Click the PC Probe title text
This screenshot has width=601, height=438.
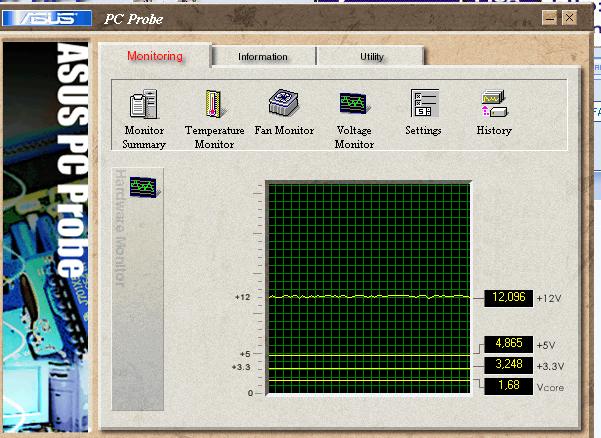133,19
